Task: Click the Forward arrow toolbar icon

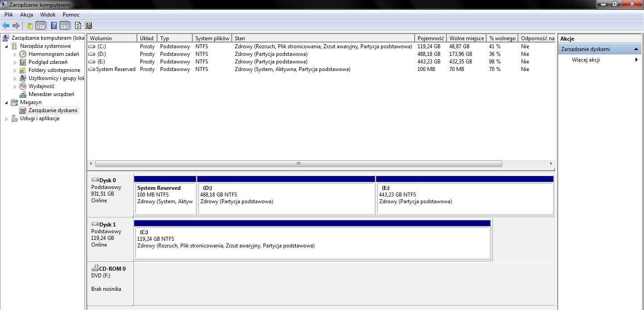Action: (16, 25)
